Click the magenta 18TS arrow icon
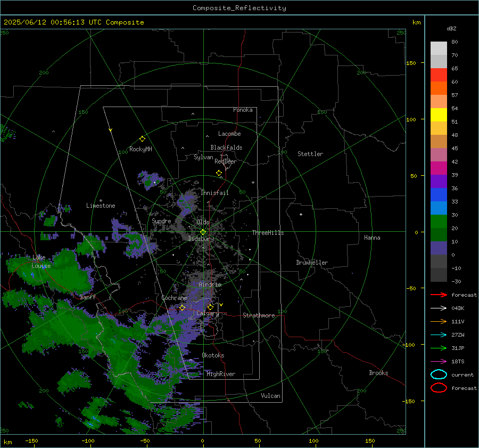Viewport: 479px width, 448px height. (x=439, y=362)
